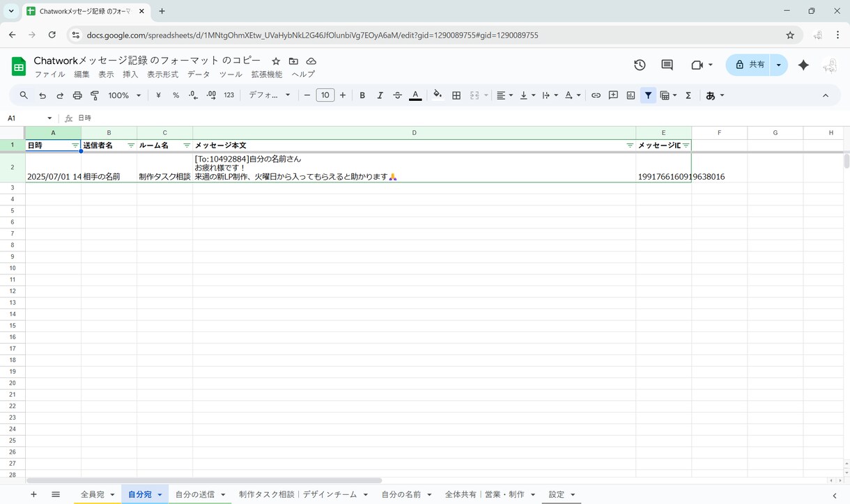Open the 表示 menu
This screenshot has width=850, height=504.
[x=106, y=74]
